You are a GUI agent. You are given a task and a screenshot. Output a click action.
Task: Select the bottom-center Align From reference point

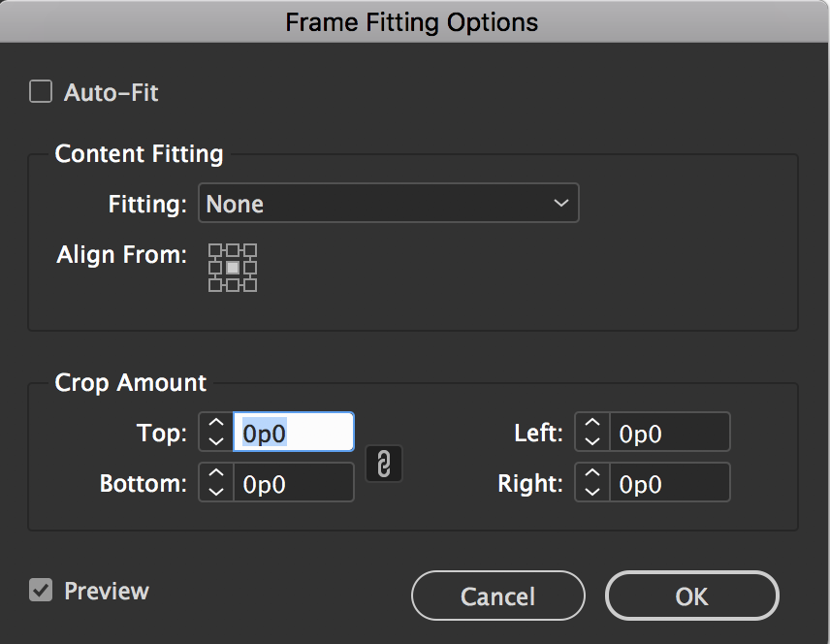click(x=233, y=285)
